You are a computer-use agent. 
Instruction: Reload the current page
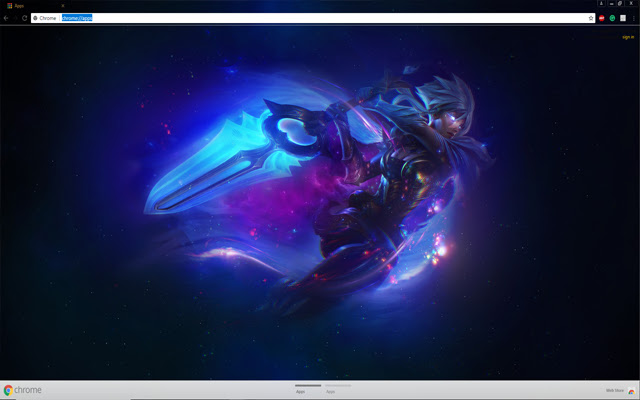pyautogui.click(x=24, y=18)
